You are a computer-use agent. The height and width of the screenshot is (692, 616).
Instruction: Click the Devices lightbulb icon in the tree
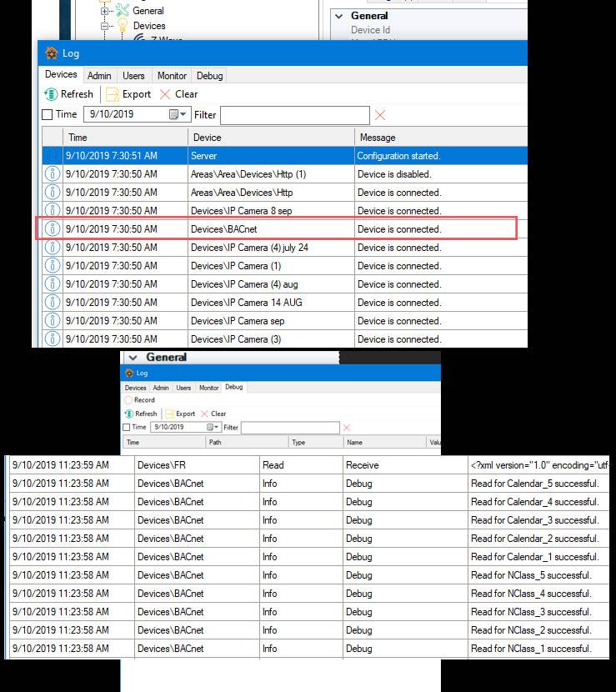pyautogui.click(x=122, y=26)
